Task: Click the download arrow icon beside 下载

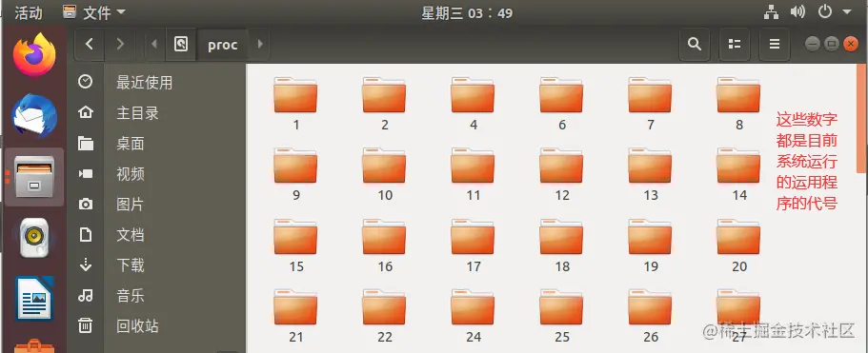Action: coord(85,265)
